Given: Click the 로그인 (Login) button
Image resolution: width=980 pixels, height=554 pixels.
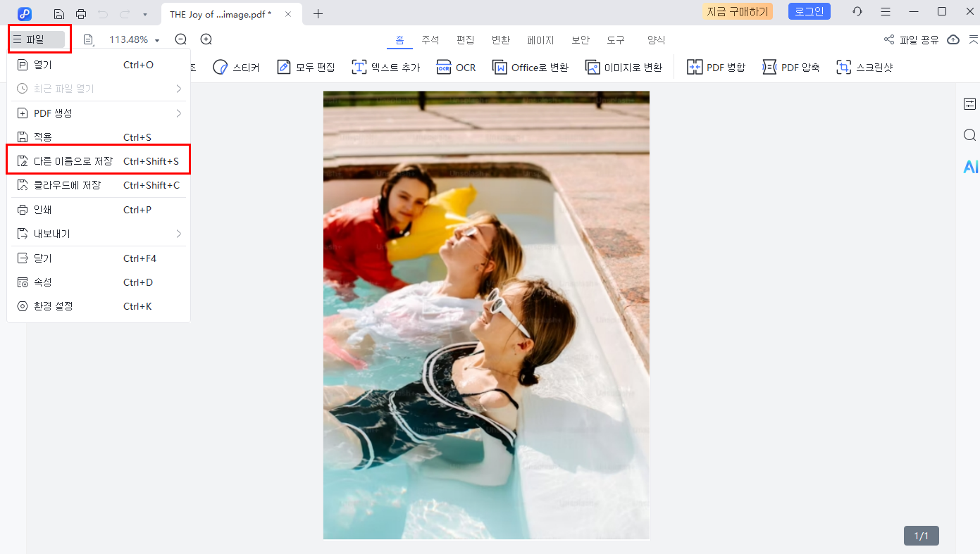Looking at the screenshot, I should pyautogui.click(x=809, y=11).
